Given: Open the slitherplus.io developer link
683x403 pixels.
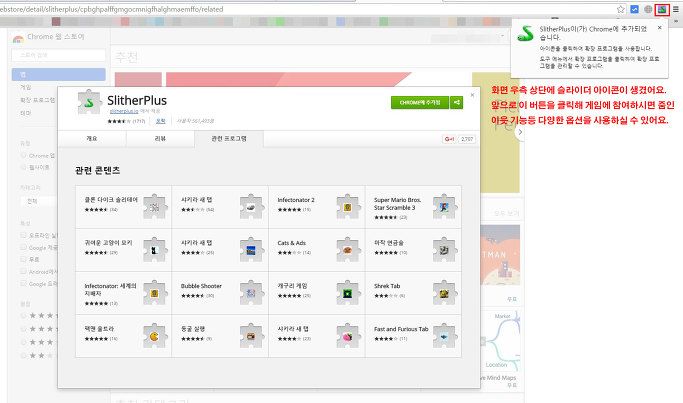Looking at the screenshot, I should tap(124, 111).
